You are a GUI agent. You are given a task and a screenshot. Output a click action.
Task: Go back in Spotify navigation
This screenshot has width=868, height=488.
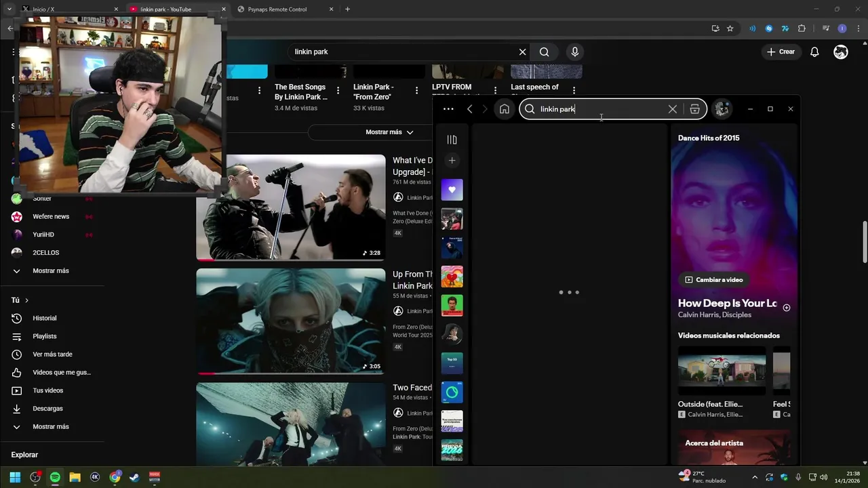(x=469, y=109)
